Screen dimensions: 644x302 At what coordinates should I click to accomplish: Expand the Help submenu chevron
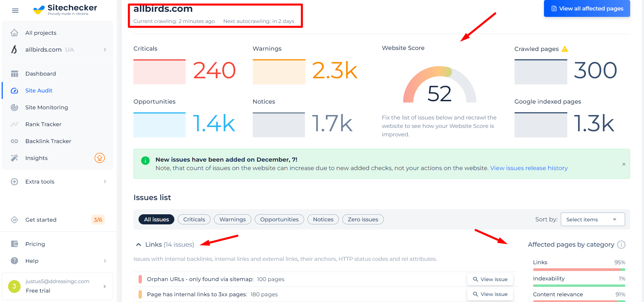point(105,261)
